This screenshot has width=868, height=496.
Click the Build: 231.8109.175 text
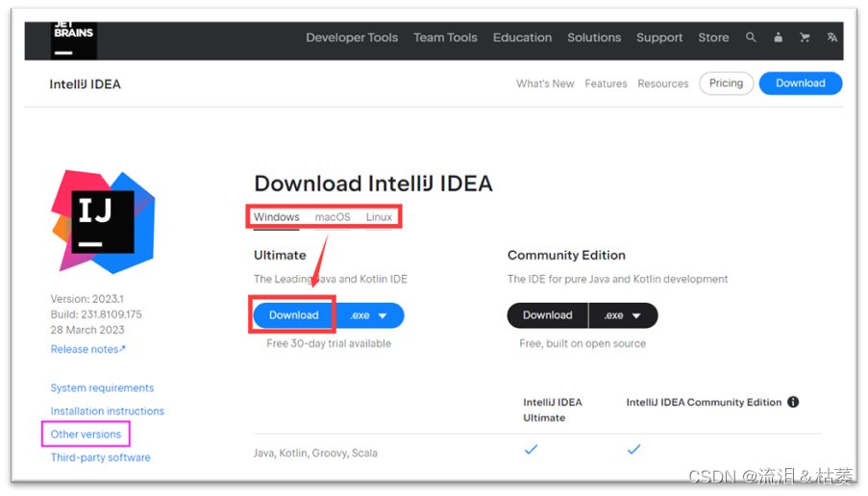pos(96,314)
